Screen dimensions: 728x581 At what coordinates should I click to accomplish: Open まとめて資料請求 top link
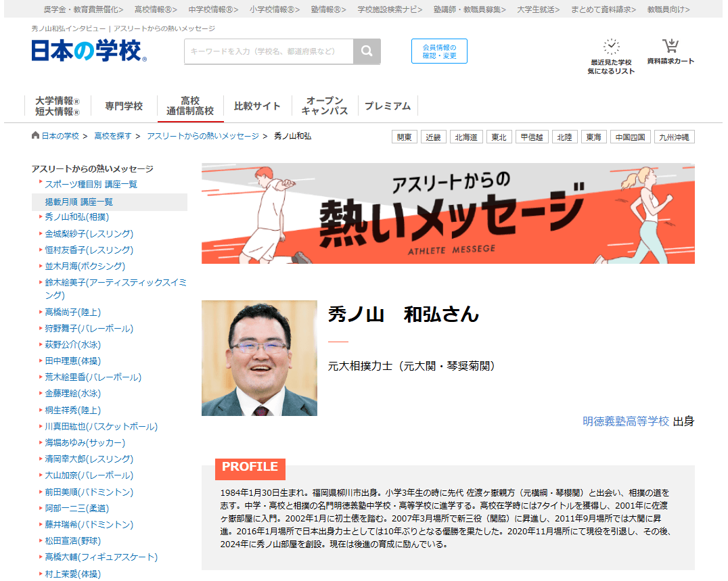tap(604, 9)
